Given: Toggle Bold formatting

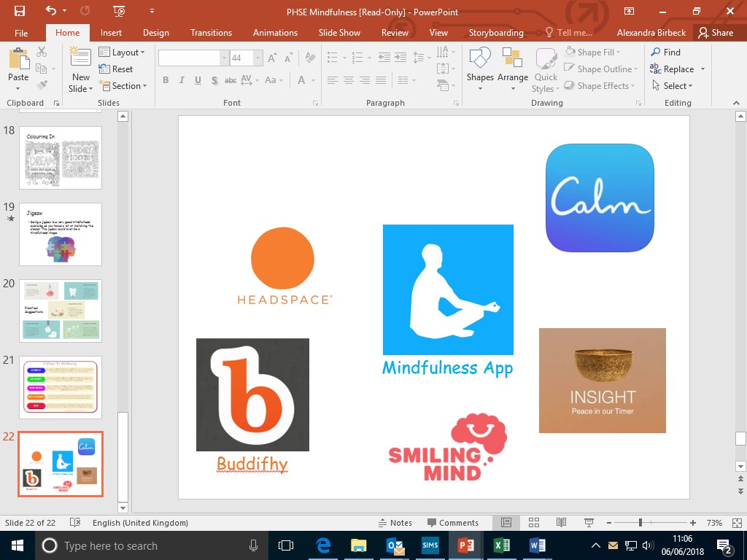Looking at the screenshot, I should [x=166, y=80].
